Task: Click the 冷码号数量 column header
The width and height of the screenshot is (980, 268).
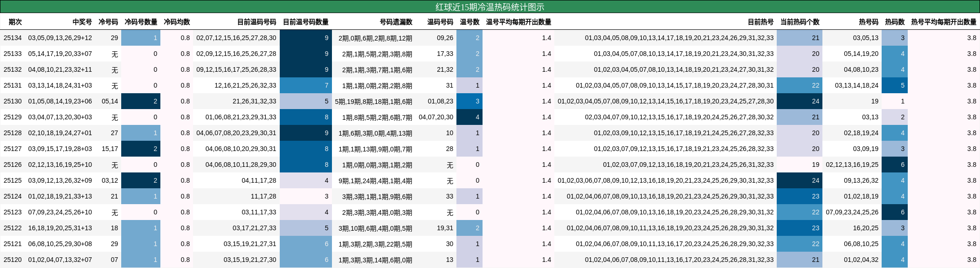Action: pos(141,22)
